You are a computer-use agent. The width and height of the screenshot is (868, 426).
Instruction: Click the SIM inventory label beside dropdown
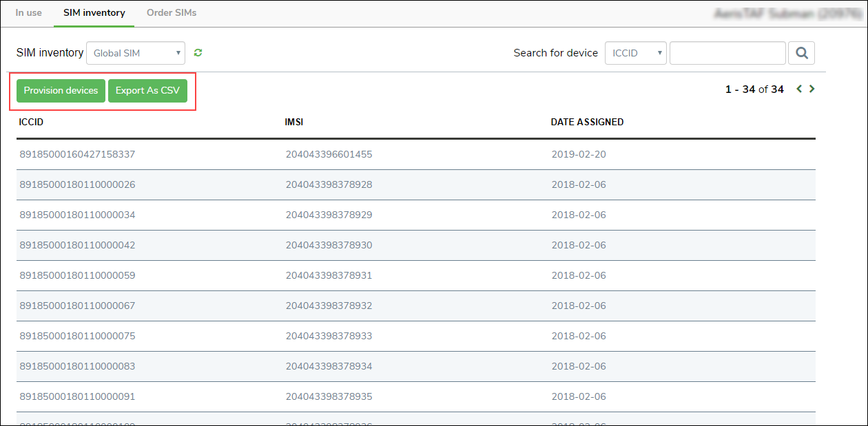(x=50, y=53)
